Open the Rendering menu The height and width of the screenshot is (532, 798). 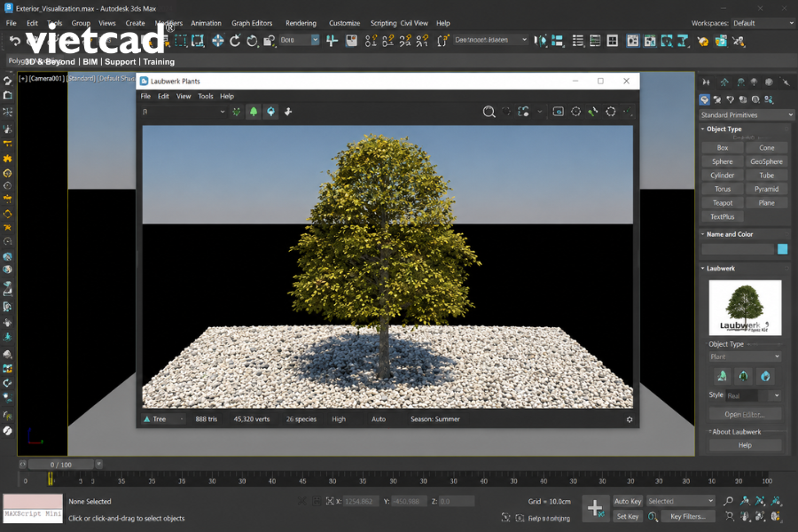[301, 23]
